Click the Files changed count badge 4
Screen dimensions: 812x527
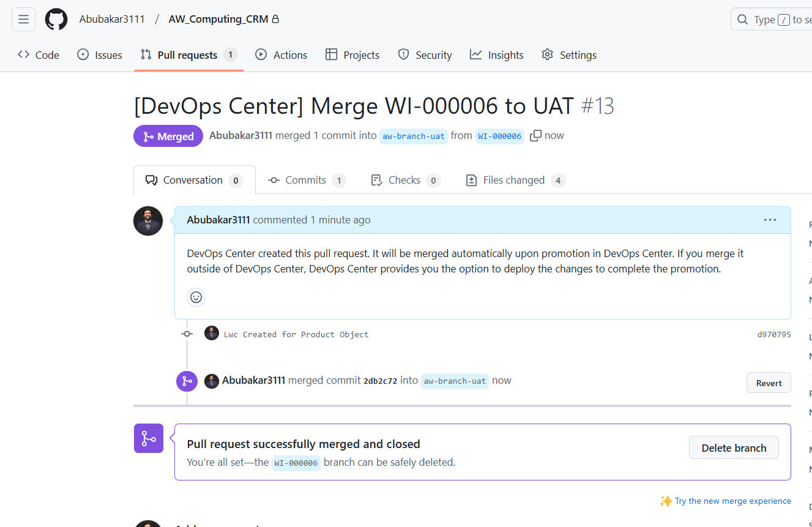[x=557, y=181]
